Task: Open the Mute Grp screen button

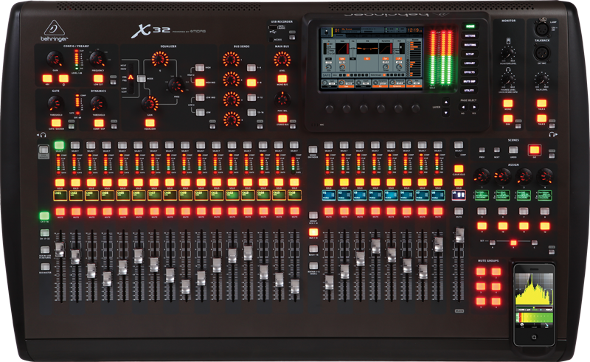Action: (x=470, y=81)
